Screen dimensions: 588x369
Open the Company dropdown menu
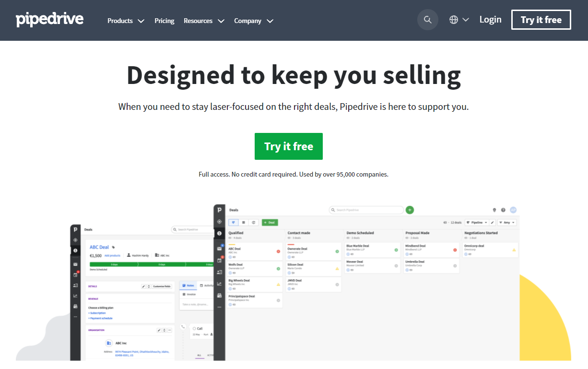click(x=254, y=21)
